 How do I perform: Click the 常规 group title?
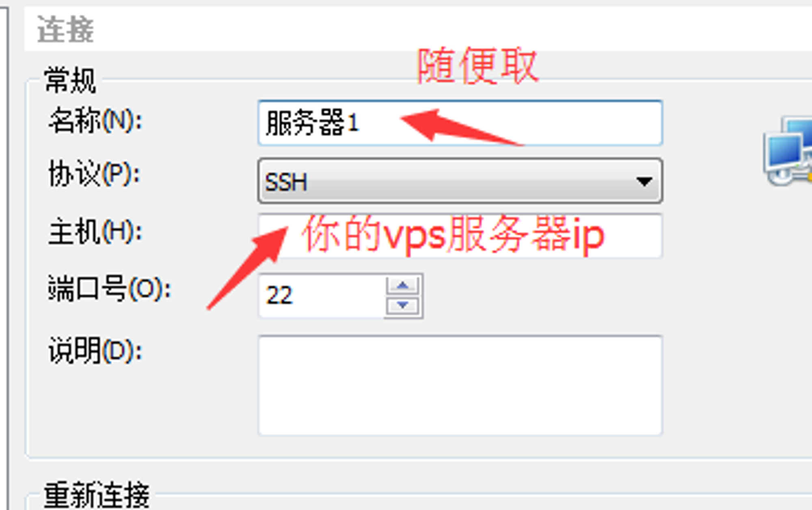click(x=71, y=80)
